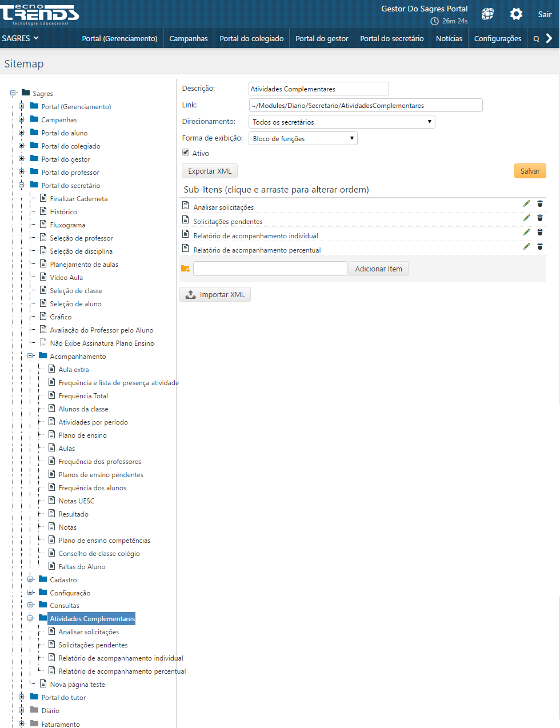Open the Forma de exibição dropdown
Screen dimensions: 560x728
[x=303, y=138]
